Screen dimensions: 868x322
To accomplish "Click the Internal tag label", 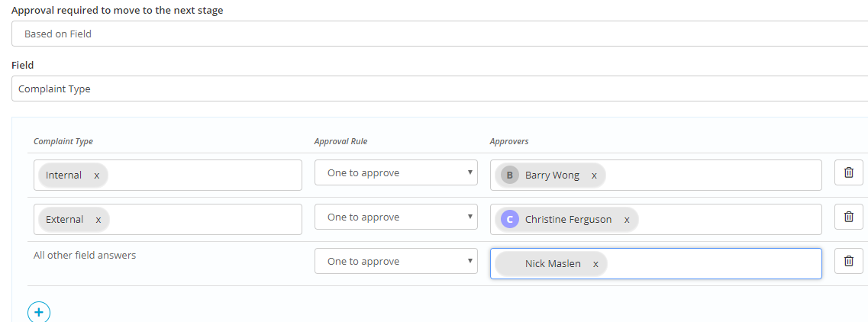I will pyautogui.click(x=63, y=175).
